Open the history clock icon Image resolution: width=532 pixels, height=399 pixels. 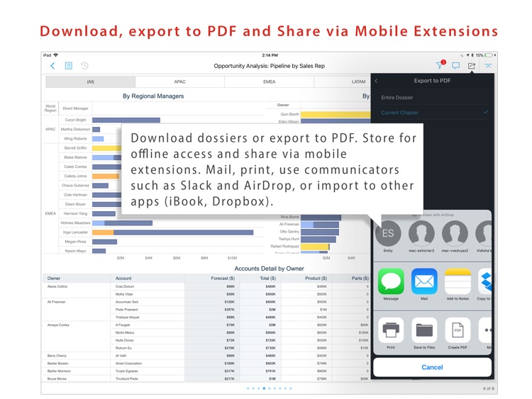pos(84,66)
